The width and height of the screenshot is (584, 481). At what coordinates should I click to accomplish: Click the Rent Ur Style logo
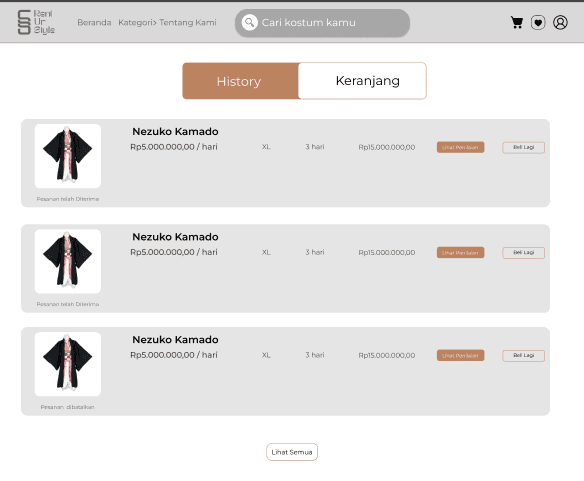[36, 22]
